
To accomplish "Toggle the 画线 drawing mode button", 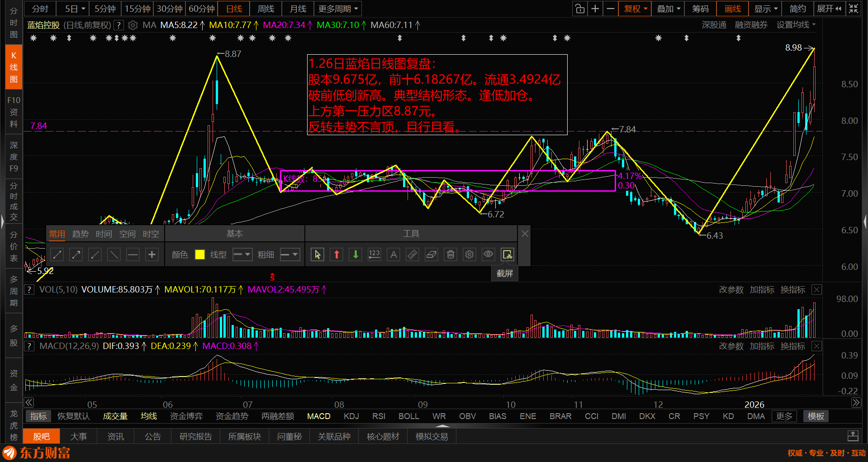I will 732,9.
